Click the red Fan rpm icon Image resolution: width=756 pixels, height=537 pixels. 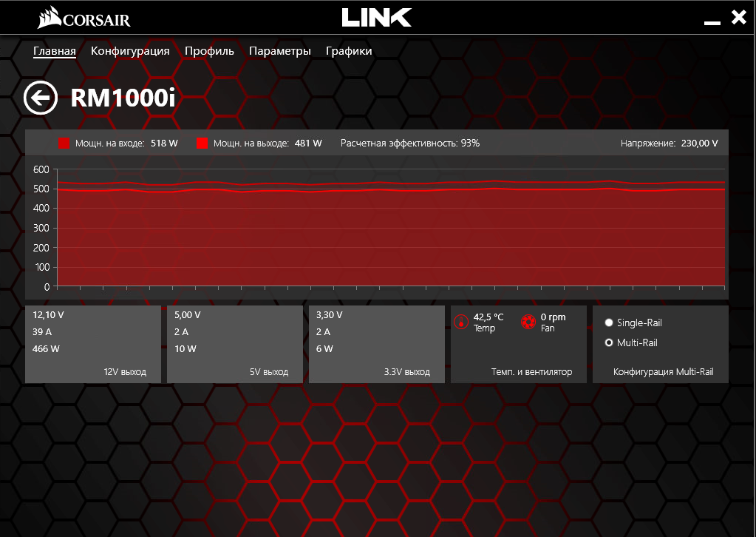click(x=528, y=322)
